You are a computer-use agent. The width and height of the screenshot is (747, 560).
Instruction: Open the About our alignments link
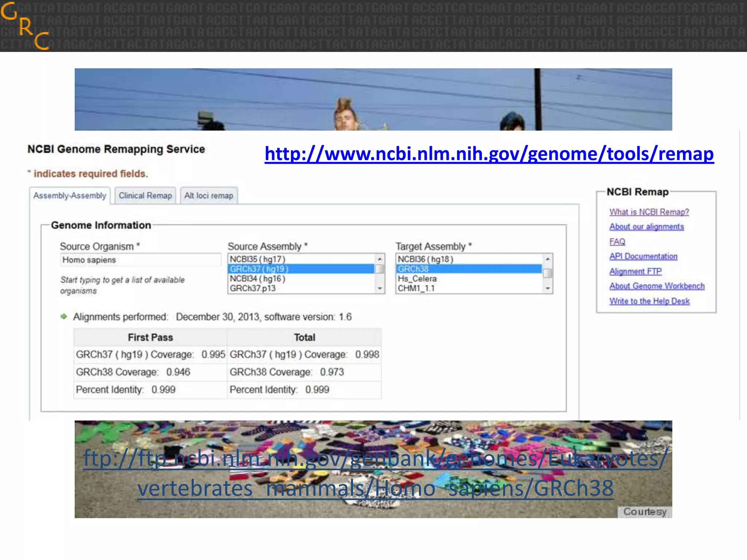click(x=647, y=227)
